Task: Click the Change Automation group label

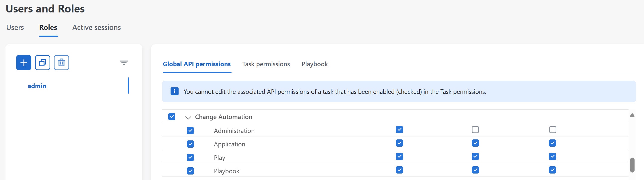Action: 224,117
